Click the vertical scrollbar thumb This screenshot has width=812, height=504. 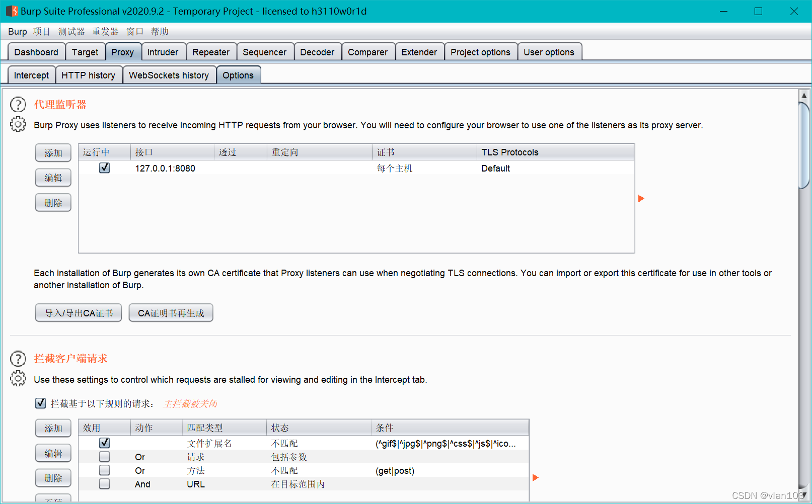[x=804, y=145]
